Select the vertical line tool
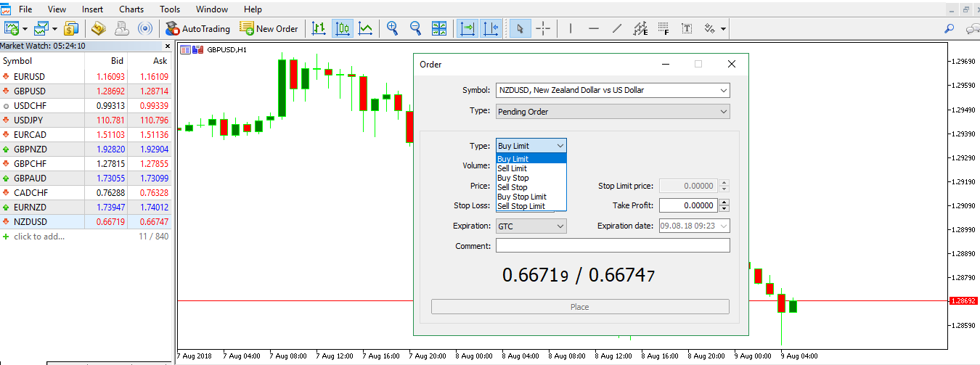980x365 pixels. point(571,29)
